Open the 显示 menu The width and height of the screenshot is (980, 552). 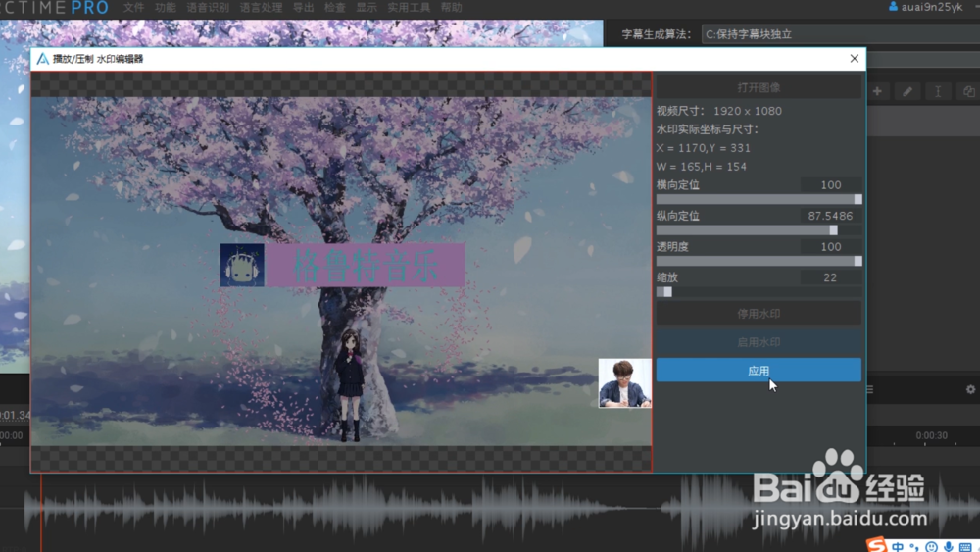click(367, 8)
